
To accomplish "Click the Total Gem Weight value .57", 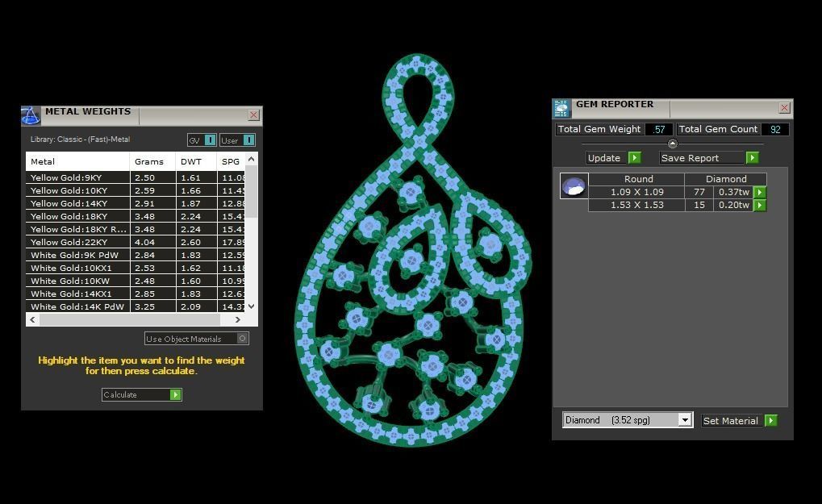I will [x=659, y=129].
